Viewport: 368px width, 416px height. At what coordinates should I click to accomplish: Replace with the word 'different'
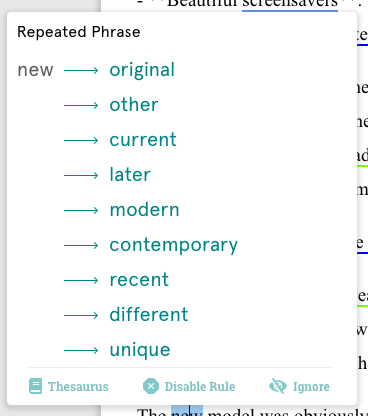tap(149, 315)
